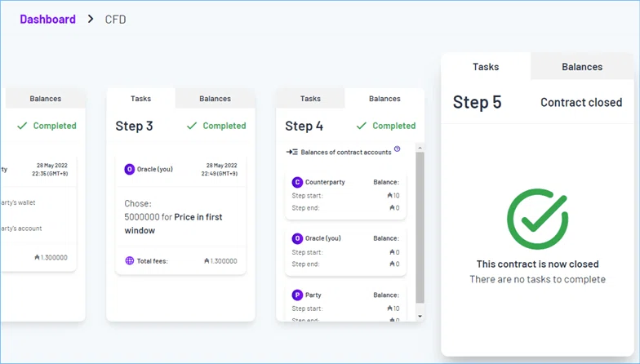Click the 28 May 2022 22:49 timestamp
The image size is (640, 364).
[x=220, y=170]
